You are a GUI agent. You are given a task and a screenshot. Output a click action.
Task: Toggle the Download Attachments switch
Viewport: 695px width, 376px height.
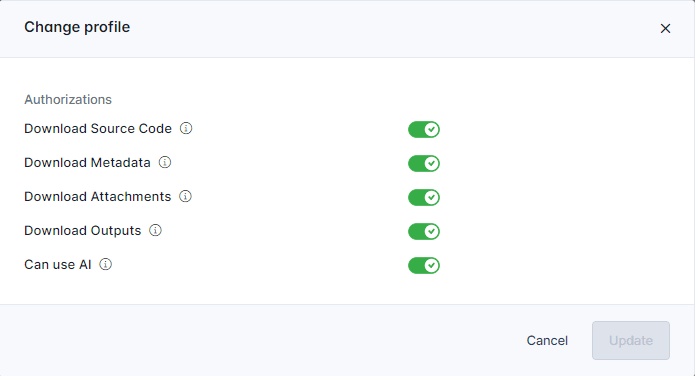[424, 197]
